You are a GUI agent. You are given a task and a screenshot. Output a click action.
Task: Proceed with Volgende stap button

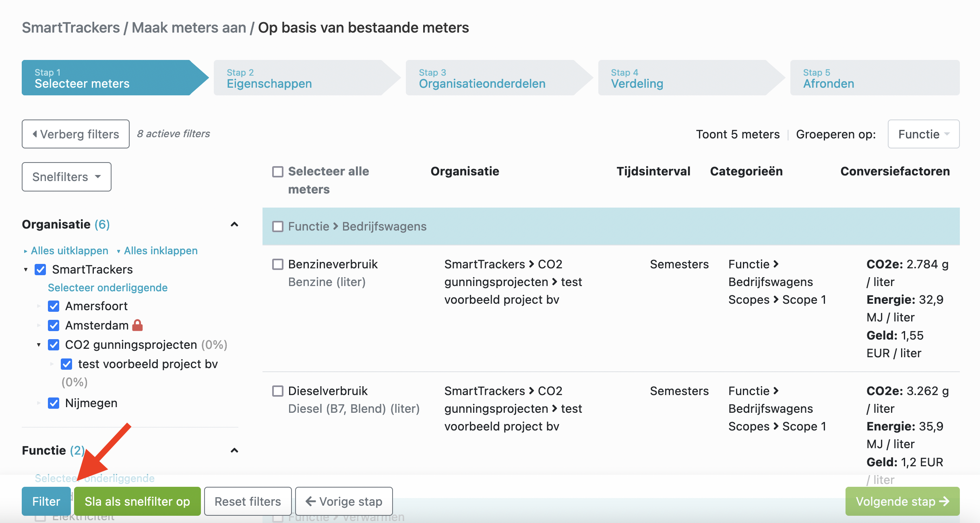coord(902,501)
